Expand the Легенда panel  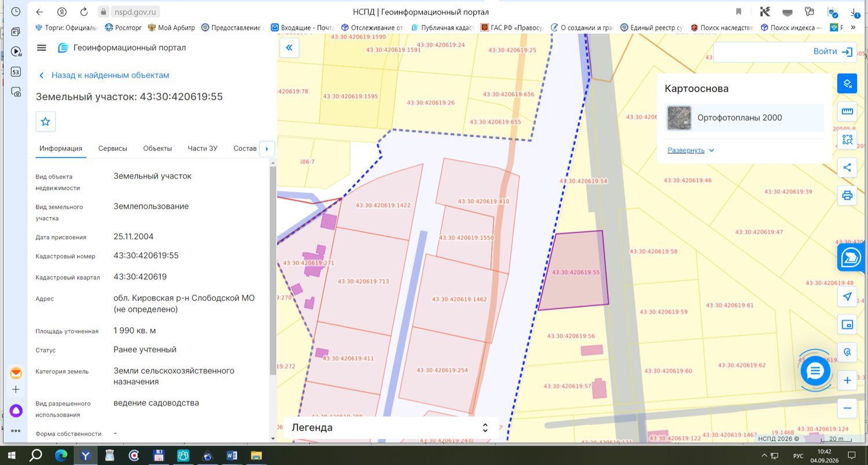tap(391, 428)
